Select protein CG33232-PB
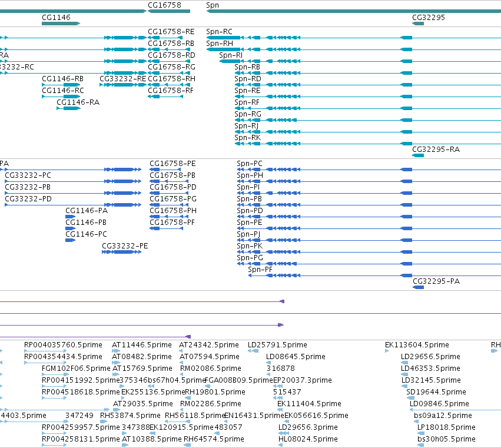Image resolution: width=501 pixels, height=448 pixels. 73,193
